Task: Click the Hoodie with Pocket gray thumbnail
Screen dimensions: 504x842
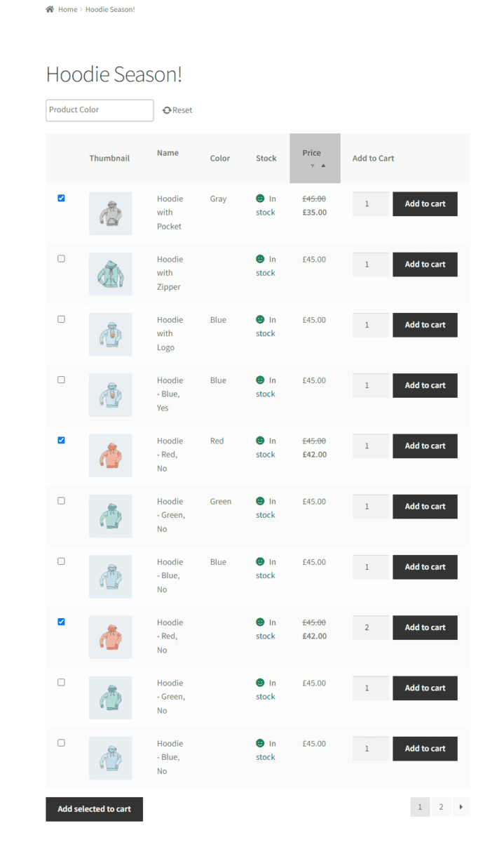Action: 110,213
